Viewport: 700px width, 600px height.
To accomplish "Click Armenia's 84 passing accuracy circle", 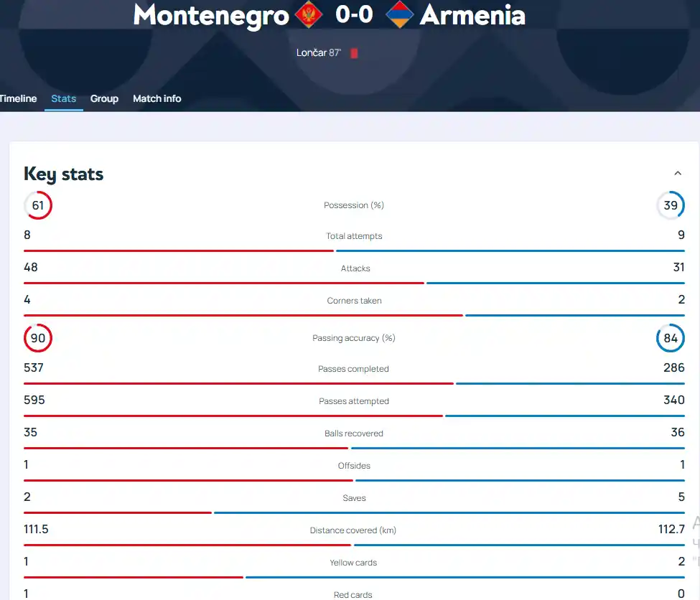I will 671,338.
